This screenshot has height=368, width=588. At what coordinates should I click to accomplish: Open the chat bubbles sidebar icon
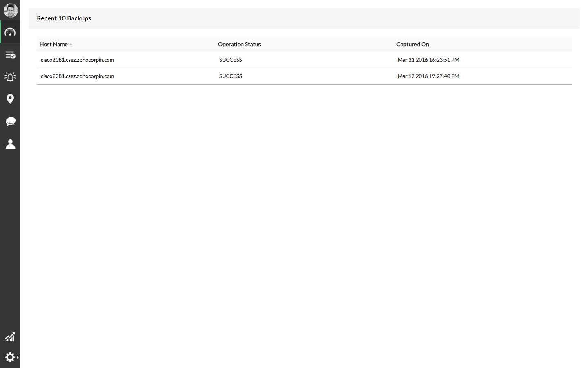pos(10,121)
